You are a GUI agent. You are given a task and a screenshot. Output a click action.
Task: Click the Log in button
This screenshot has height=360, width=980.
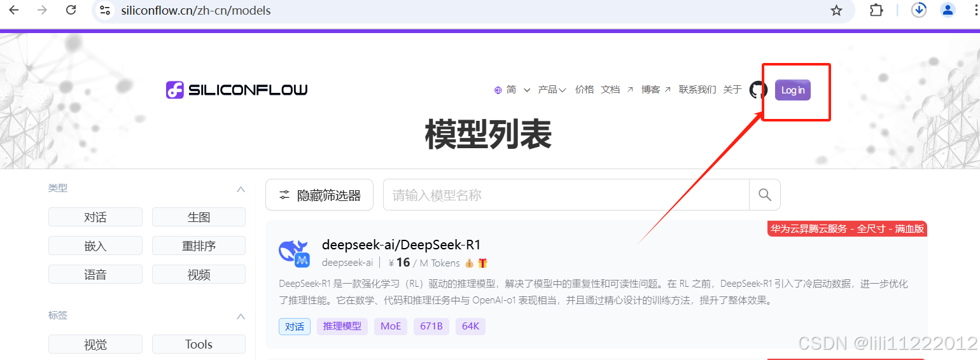[793, 90]
